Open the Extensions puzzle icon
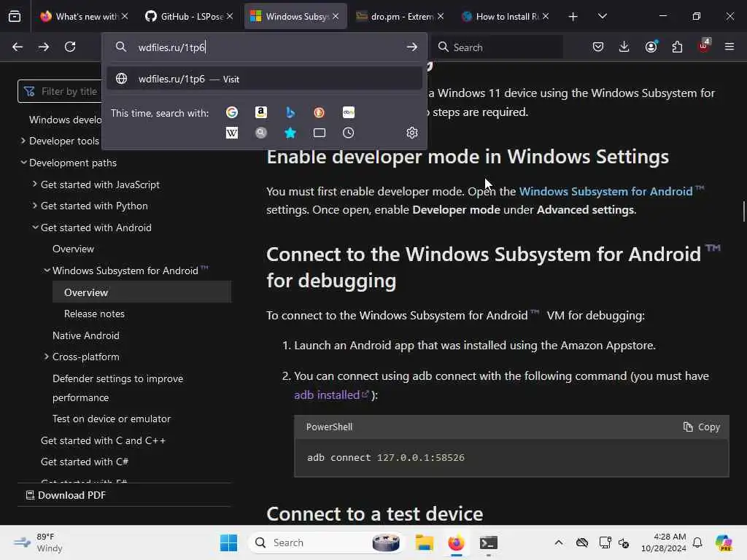Image resolution: width=747 pixels, height=560 pixels. point(677,47)
